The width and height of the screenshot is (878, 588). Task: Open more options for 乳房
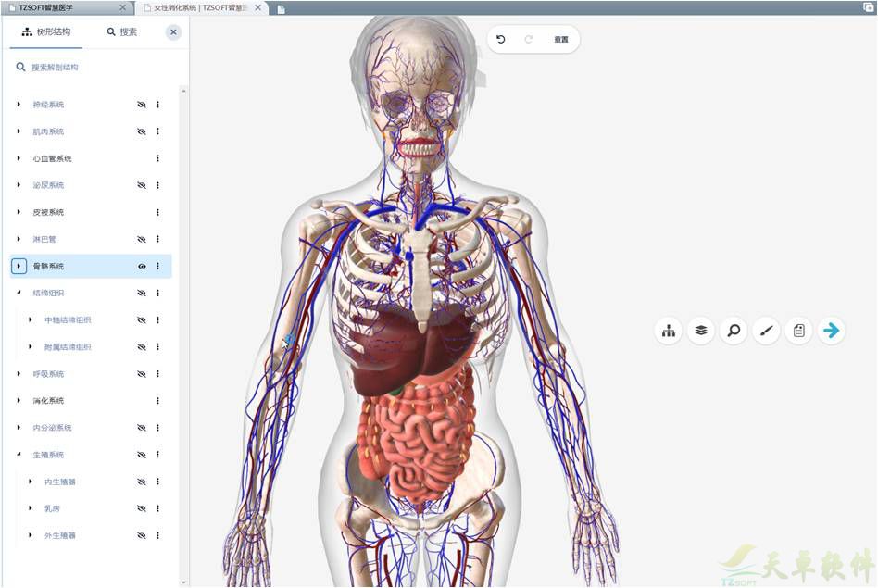tap(157, 508)
